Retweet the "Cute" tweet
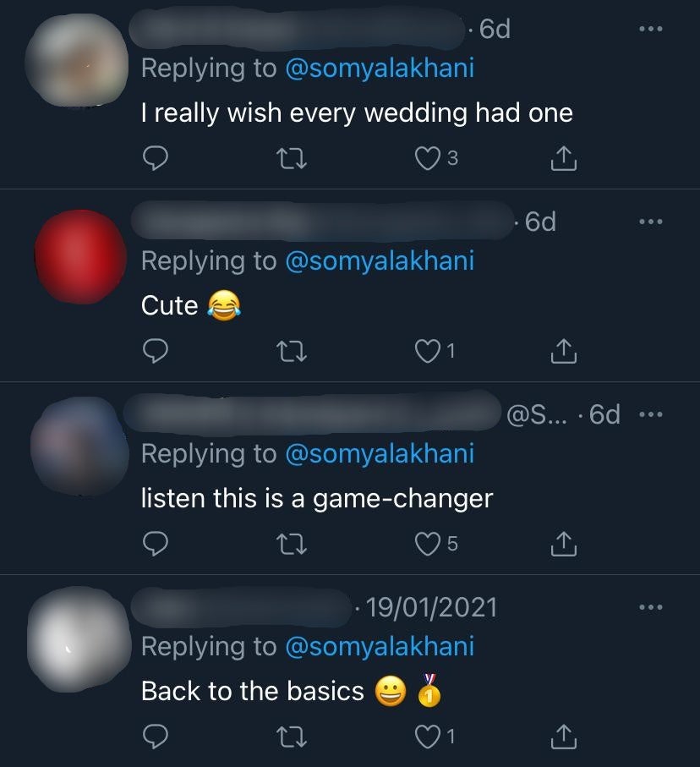 (x=293, y=351)
